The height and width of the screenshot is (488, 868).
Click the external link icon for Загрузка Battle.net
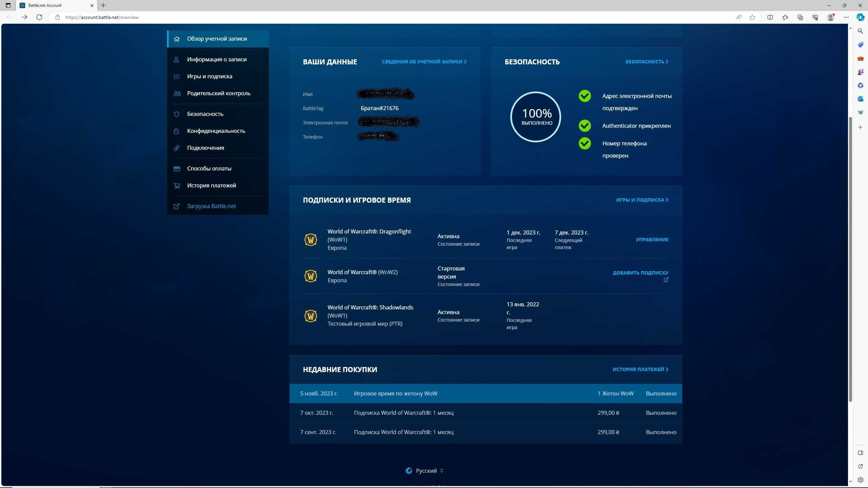[x=177, y=206]
